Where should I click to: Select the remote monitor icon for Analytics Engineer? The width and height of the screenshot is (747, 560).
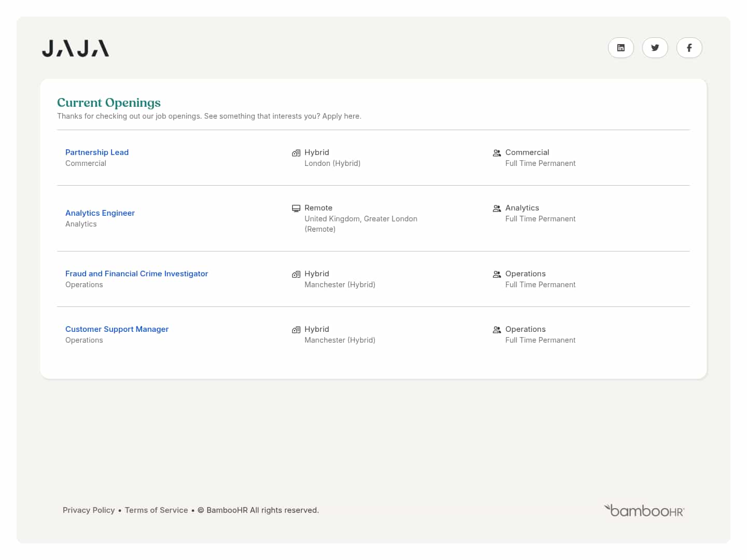pyautogui.click(x=296, y=208)
